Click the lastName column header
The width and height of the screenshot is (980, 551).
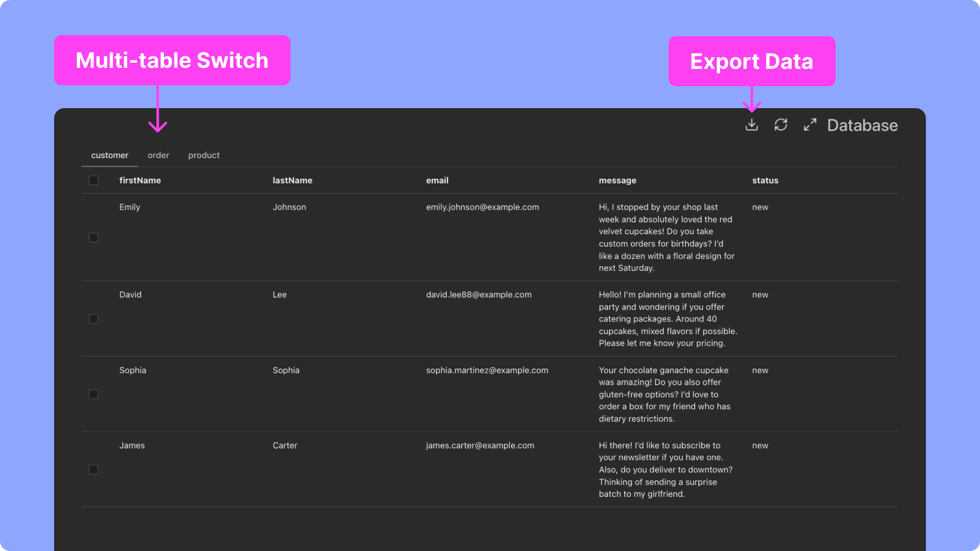coord(292,181)
